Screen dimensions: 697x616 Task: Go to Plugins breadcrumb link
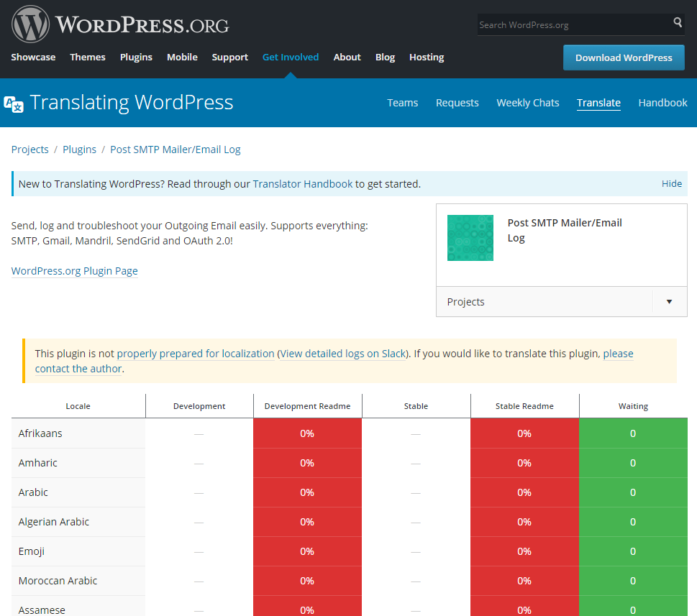tap(79, 150)
